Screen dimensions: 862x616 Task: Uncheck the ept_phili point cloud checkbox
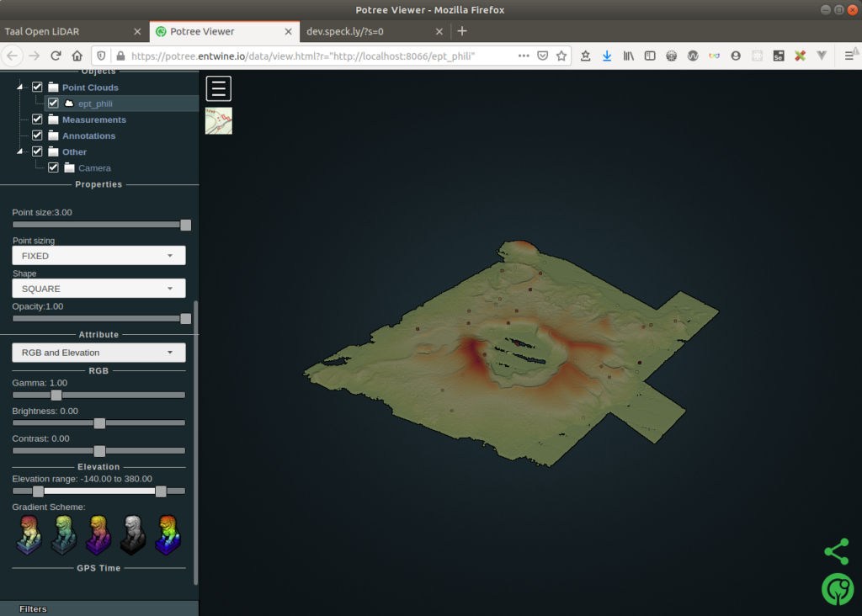click(53, 103)
